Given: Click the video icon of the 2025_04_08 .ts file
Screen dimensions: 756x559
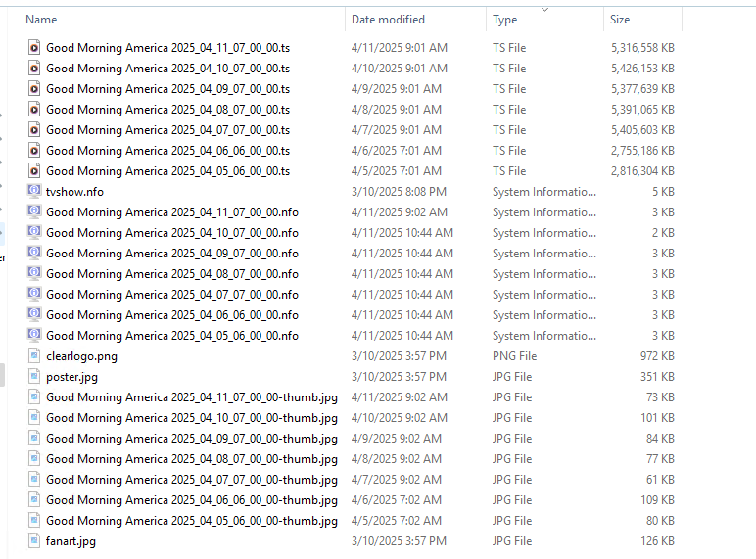Looking at the screenshot, I should click(x=34, y=110).
